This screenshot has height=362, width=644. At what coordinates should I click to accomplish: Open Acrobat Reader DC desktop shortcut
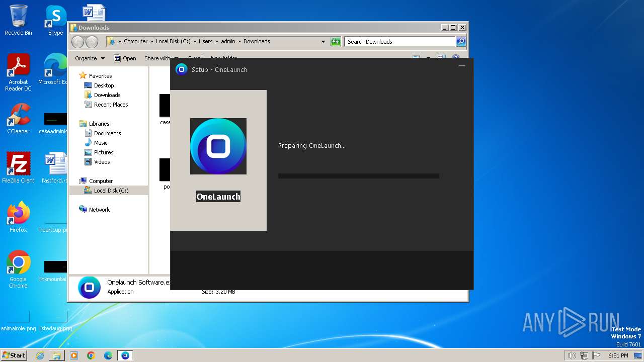18,72
